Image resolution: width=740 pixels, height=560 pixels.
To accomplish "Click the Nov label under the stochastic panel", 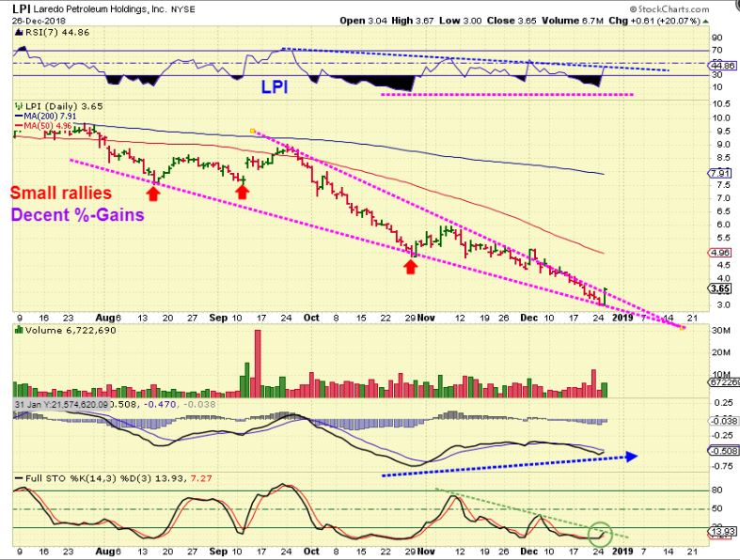I will coord(426,551).
